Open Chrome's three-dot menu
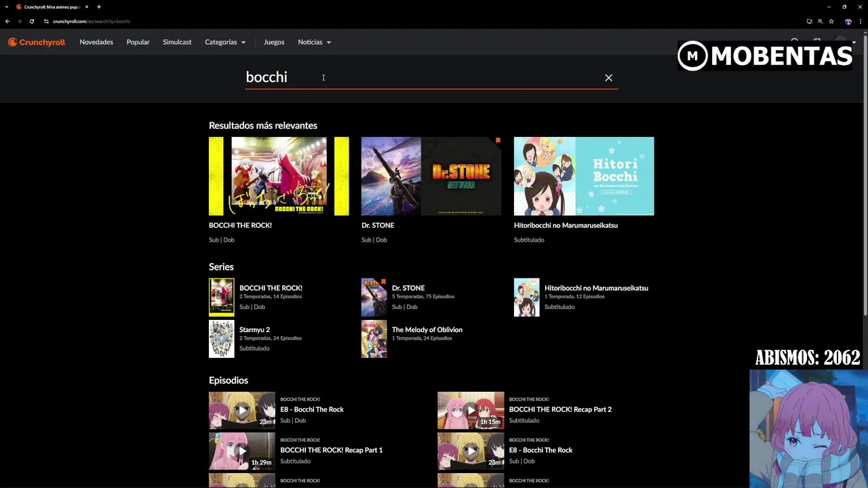868x488 pixels. (x=860, y=21)
